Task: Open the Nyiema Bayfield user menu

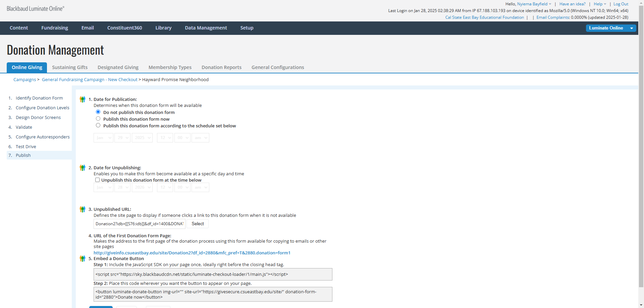Action: pyautogui.click(x=534, y=4)
